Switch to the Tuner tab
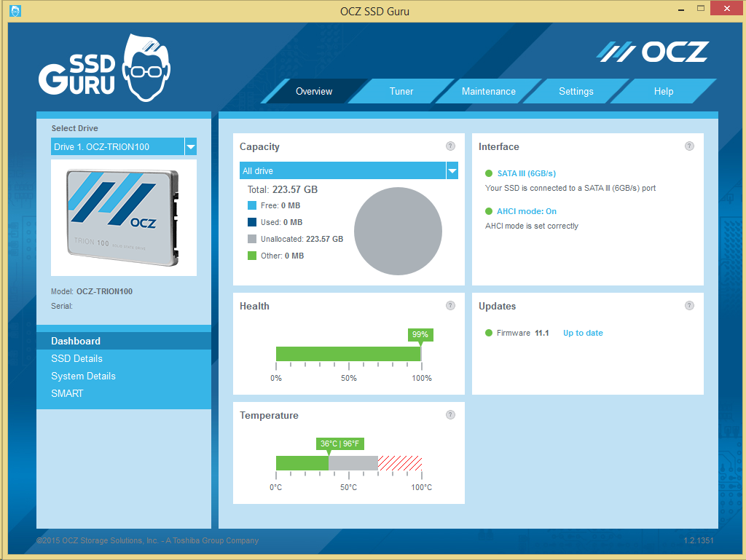This screenshot has height=560, width=746. coord(401,92)
